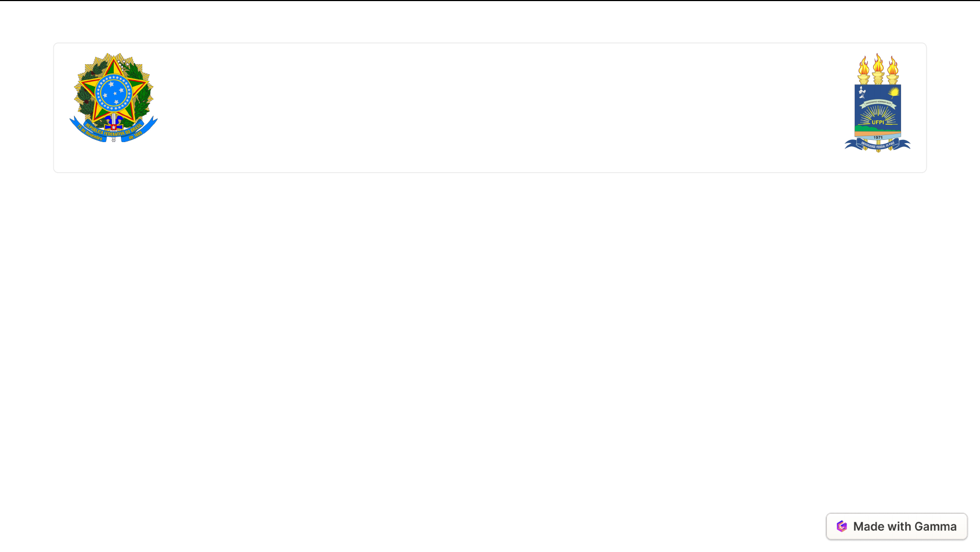Screen dimensions: 980x552
Task: Click the blue starry disc in Brazil emblem
Action: coord(114,94)
